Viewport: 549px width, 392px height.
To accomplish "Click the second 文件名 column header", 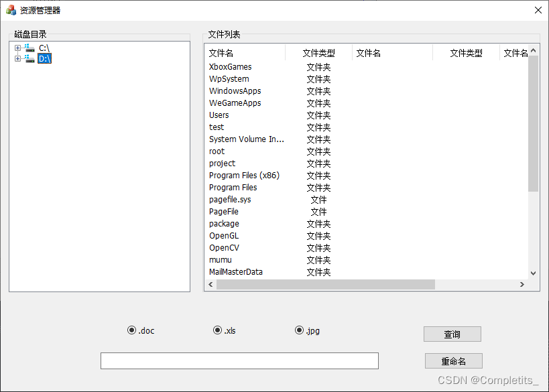I will coord(393,53).
